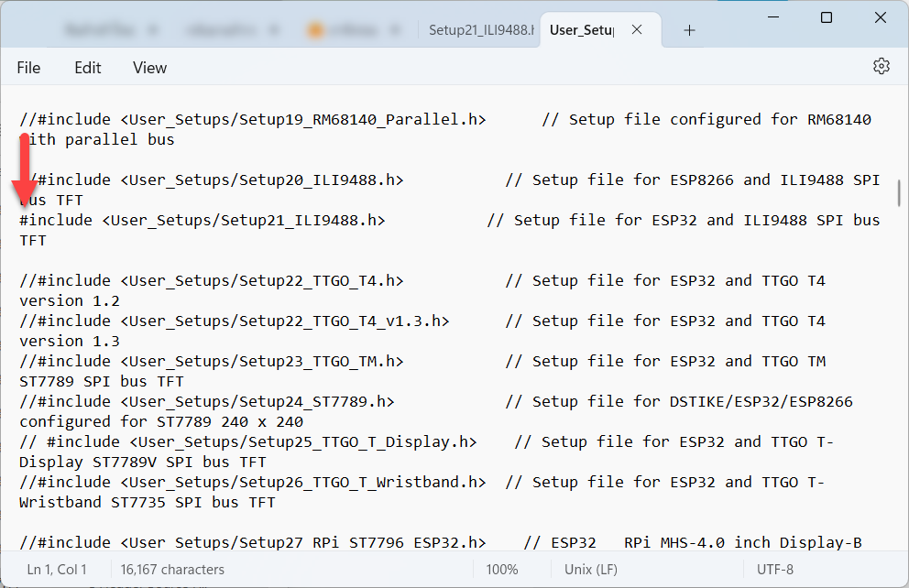Click the Ln 1, Col 1 position indicator
This screenshot has height=588, width=909.
[57, 569]
